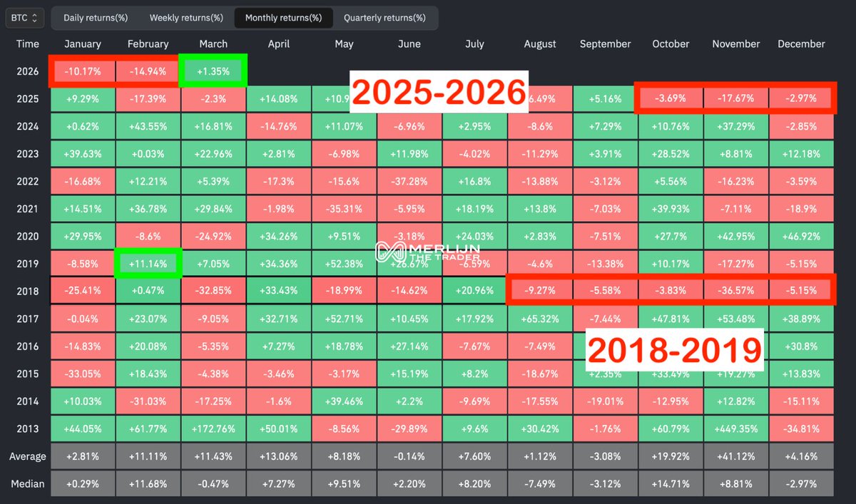
Task: Select the 2025 October cell -3.69%
Action: point(671,99)
